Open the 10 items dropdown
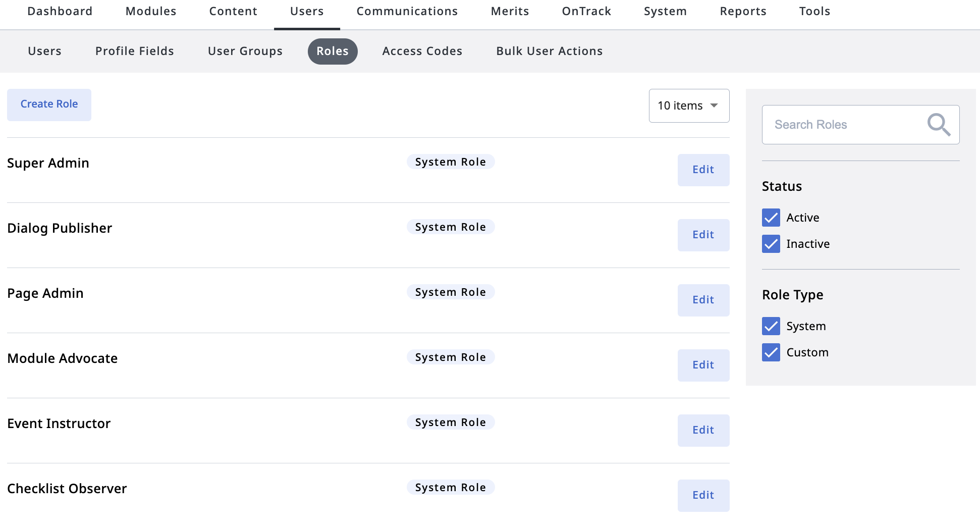 click(x=689, y=105)
